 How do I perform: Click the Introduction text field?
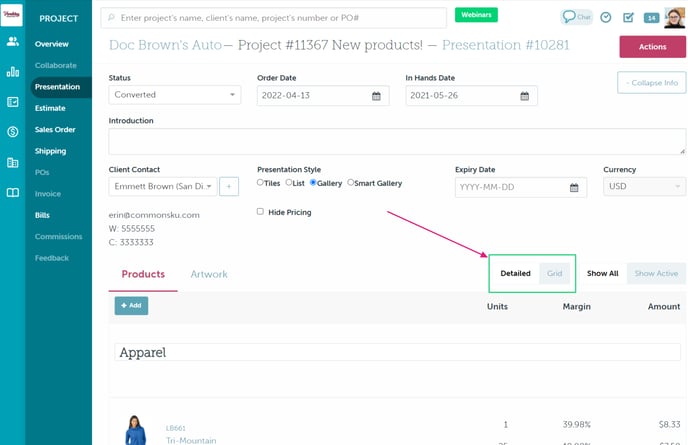[397, 141]
